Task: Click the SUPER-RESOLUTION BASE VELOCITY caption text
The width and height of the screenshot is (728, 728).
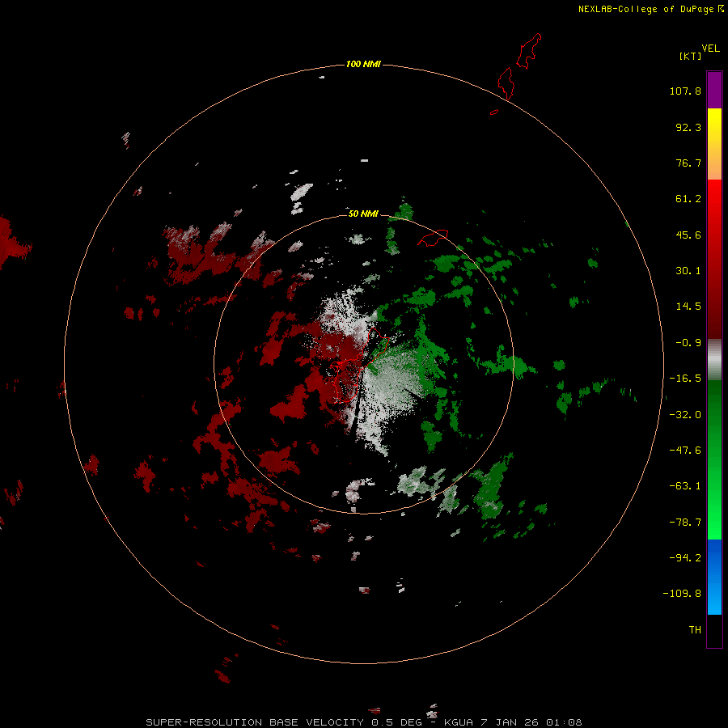Action: [x=255, y=722]
